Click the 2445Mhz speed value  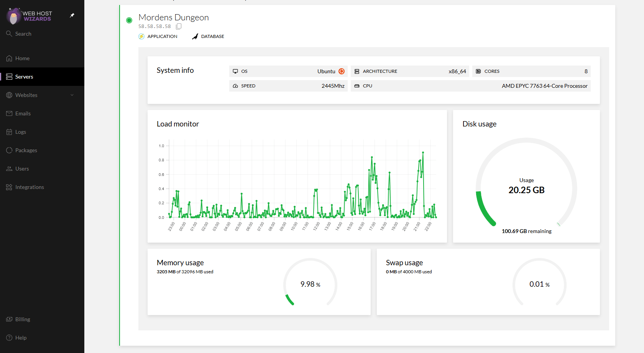click(x=333, y=86)
